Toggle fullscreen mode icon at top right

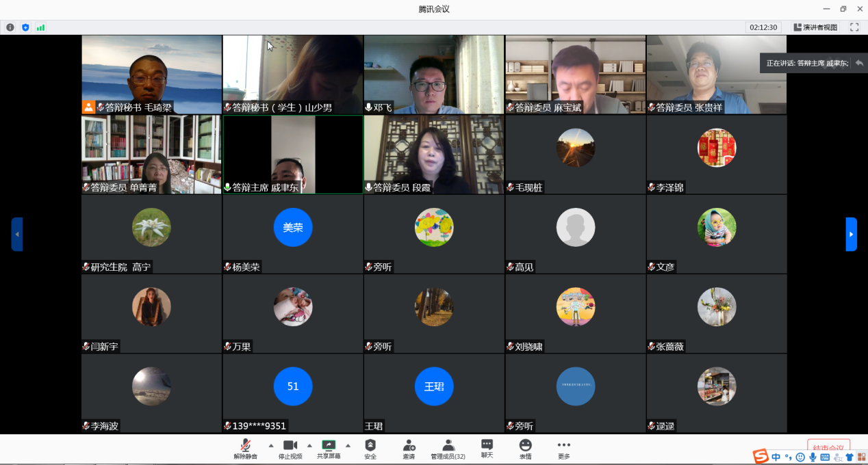854,27
